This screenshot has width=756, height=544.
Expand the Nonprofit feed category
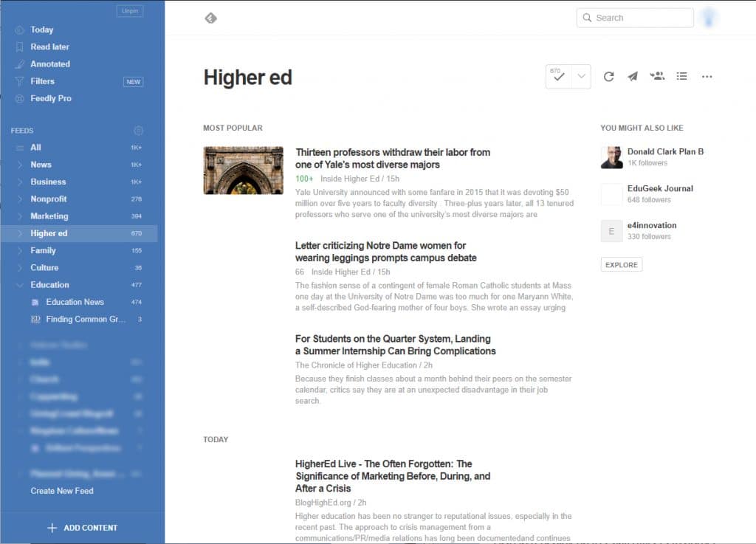pyautogui.click(x=19, y=199)
